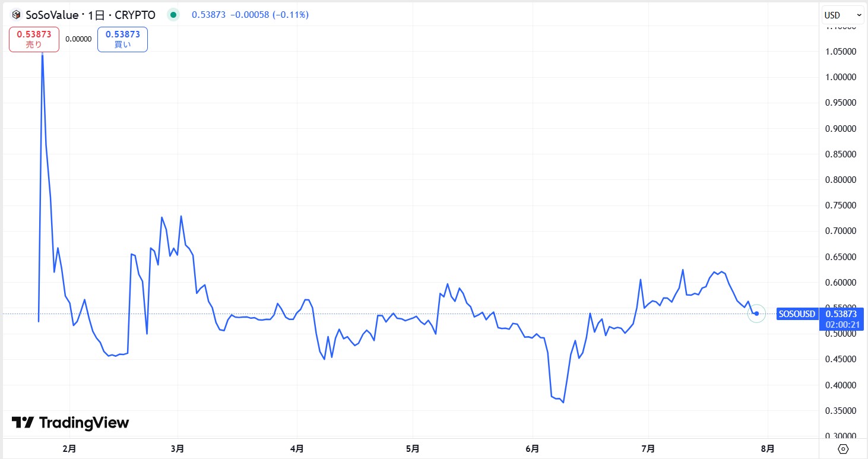Click the 7月 date axis label

pyautogui.click(x=648, y=448)
